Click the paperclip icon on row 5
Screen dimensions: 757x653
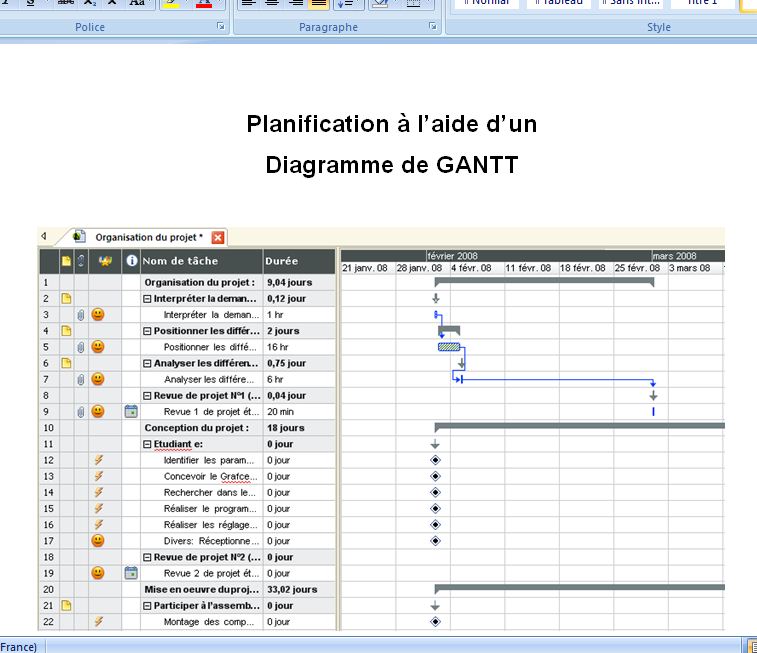coord(81,347)
